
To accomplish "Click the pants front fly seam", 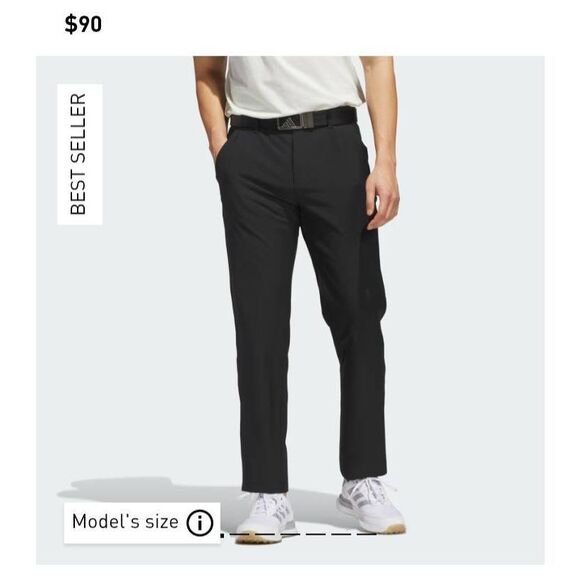I will coord(294,159).
